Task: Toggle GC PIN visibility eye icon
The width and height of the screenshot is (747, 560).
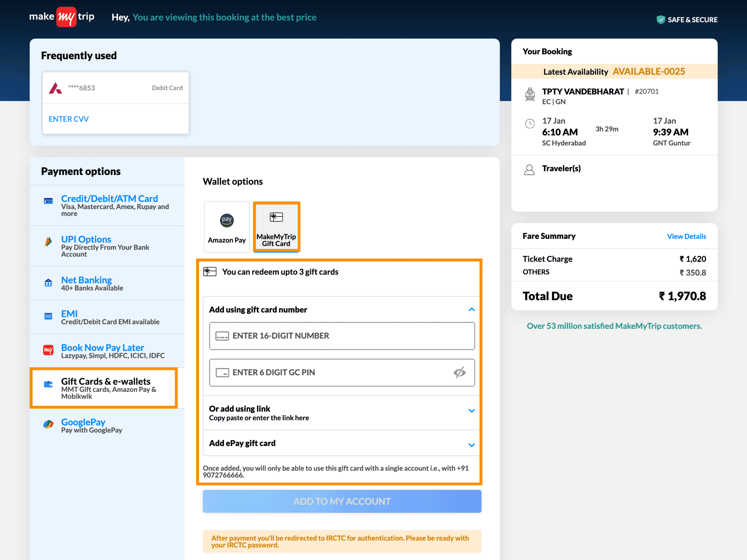Action: click(460, 373)
